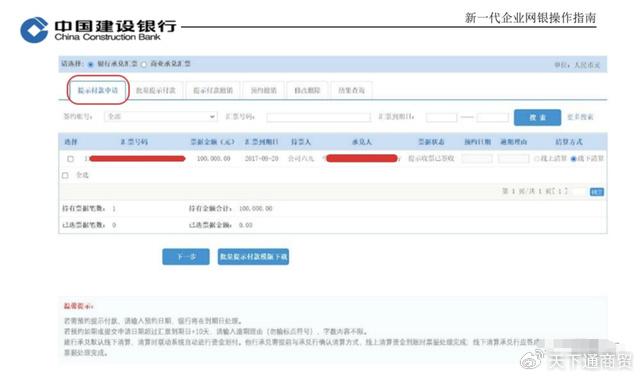Image resolution: width=640 pixels, height=377 pixels.
Task: Tick the checkbox in the first bill row
Action: tap(70, 159)
